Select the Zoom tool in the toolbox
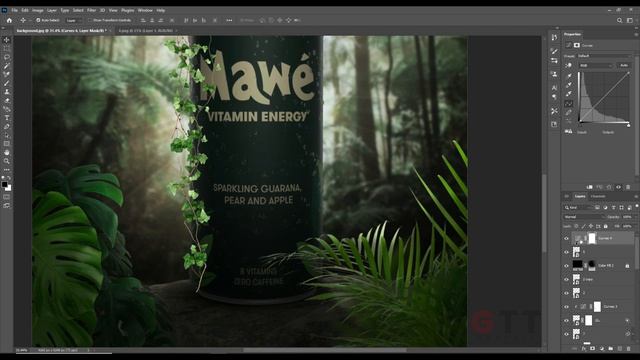 (x=7, y=161)
